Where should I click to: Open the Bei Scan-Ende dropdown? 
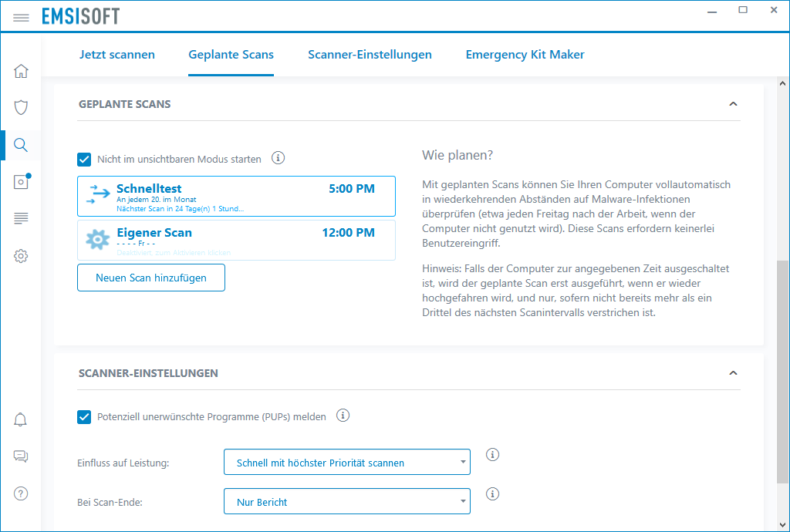tap(347, 501)
